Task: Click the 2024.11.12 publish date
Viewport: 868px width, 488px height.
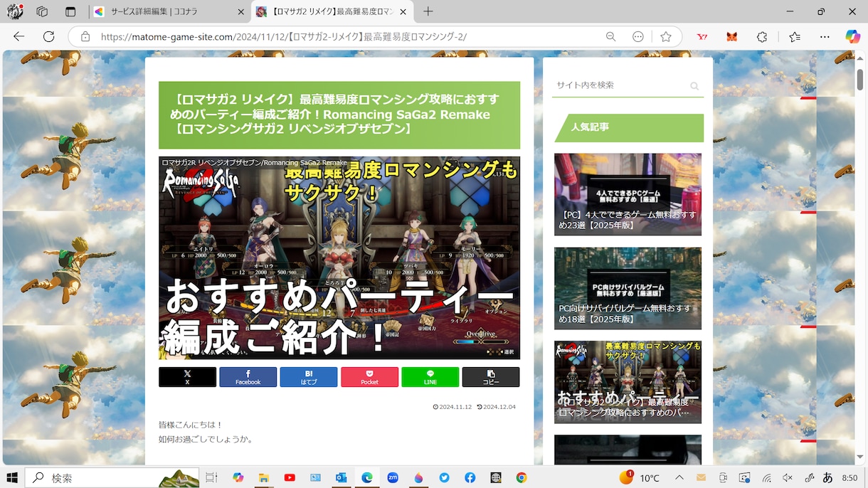Action: [452, 407]
